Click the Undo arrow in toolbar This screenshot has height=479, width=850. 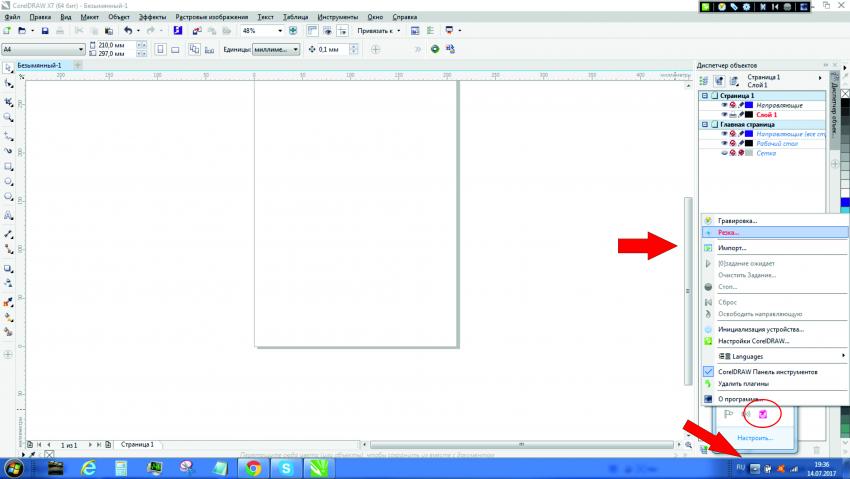[x=127, y=31]
